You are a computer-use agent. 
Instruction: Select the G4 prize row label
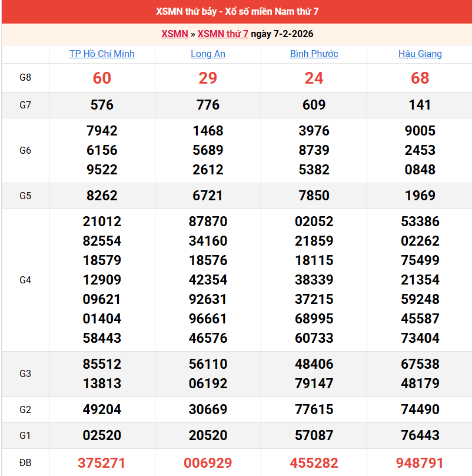[x=25, y=280]
